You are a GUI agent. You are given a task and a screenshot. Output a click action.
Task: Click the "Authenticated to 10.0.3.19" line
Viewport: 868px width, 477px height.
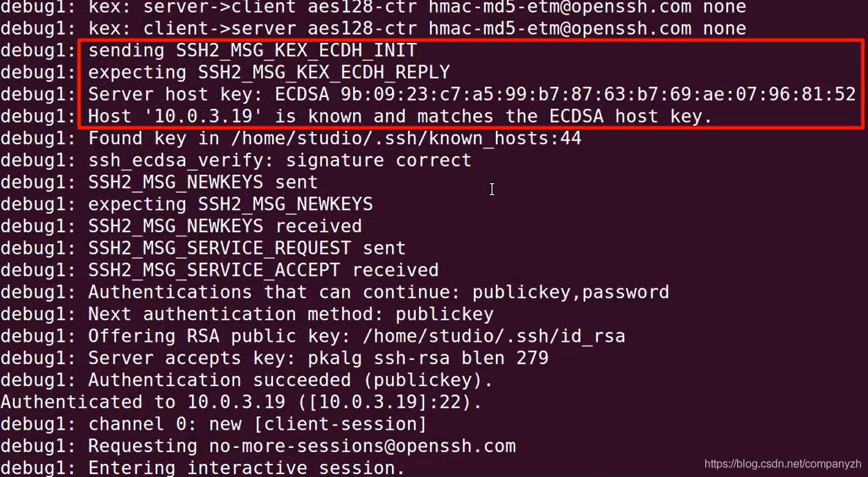point(240,402)
